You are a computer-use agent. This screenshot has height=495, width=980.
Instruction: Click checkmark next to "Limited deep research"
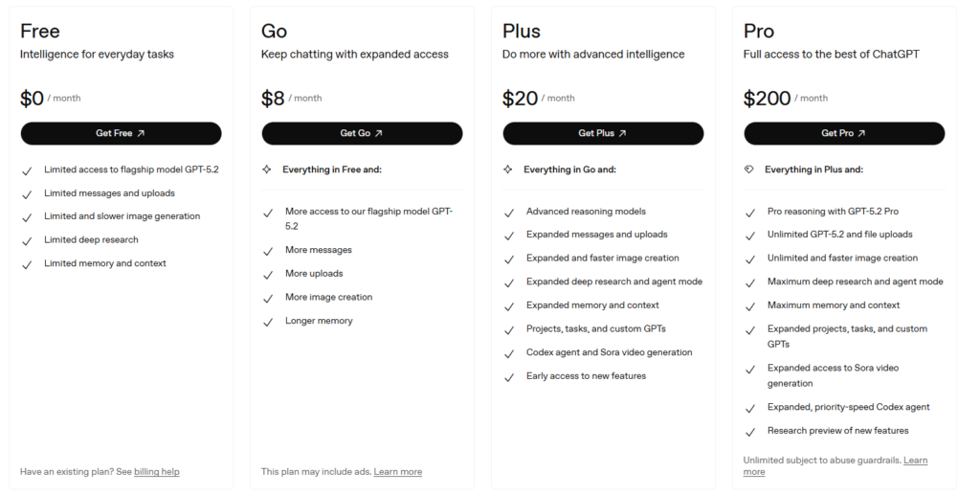click(27, 240)
